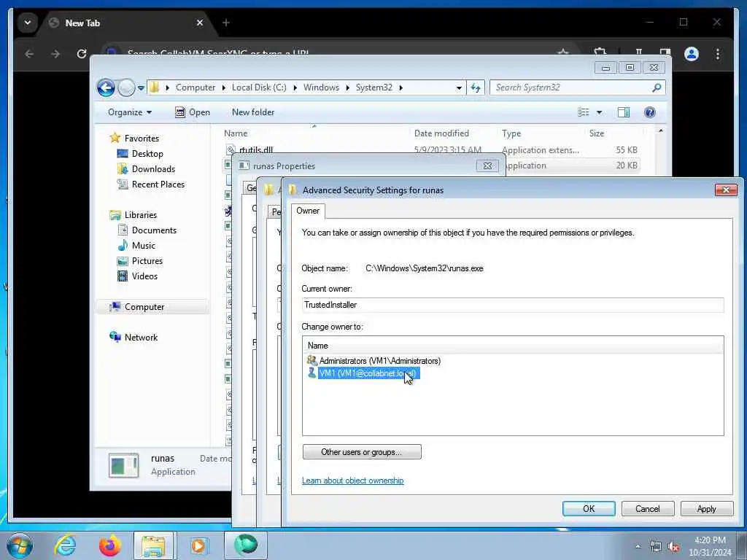Click the Explorer help icon
This screenshot has width=747, height=560.
click(649, 112)
